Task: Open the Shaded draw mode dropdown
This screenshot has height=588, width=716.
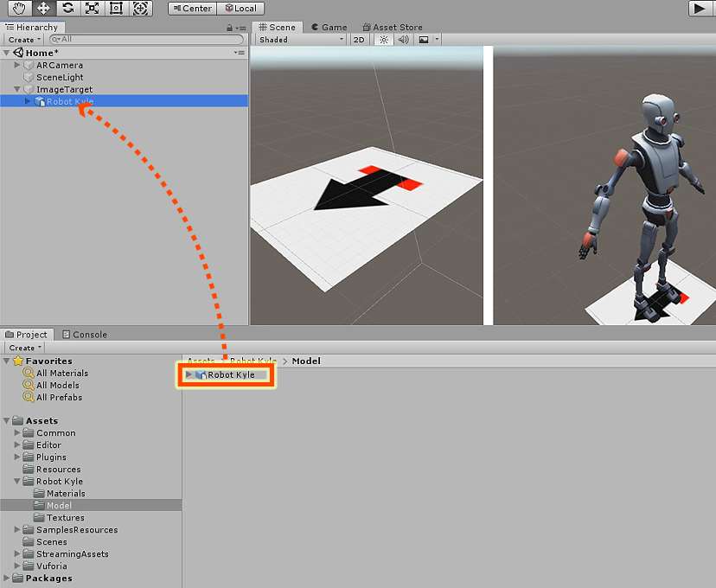Action: click(301, 40)
